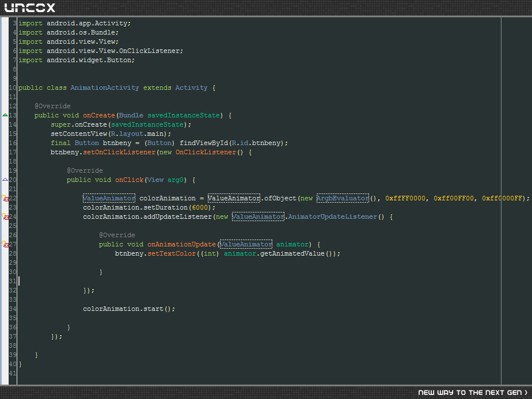Click ValueAnimator before .ofObject on line 22

coord(234,198)
